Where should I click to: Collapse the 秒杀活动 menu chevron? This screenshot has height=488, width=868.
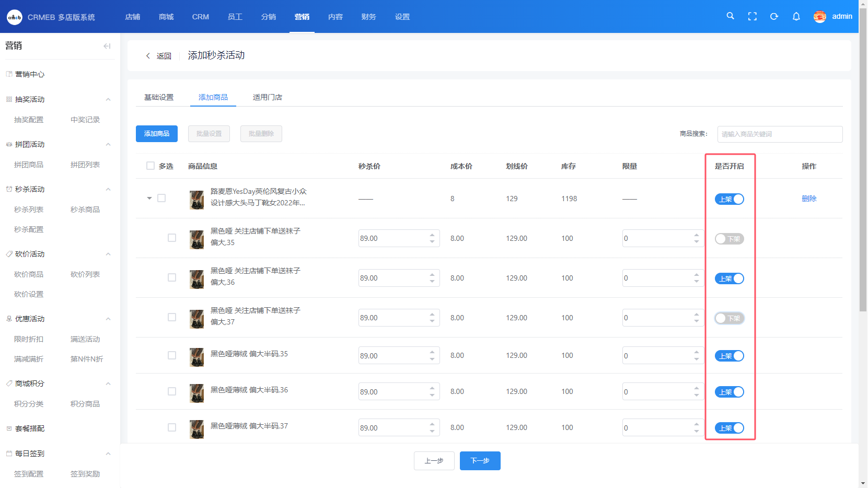[x=108, y=189]
